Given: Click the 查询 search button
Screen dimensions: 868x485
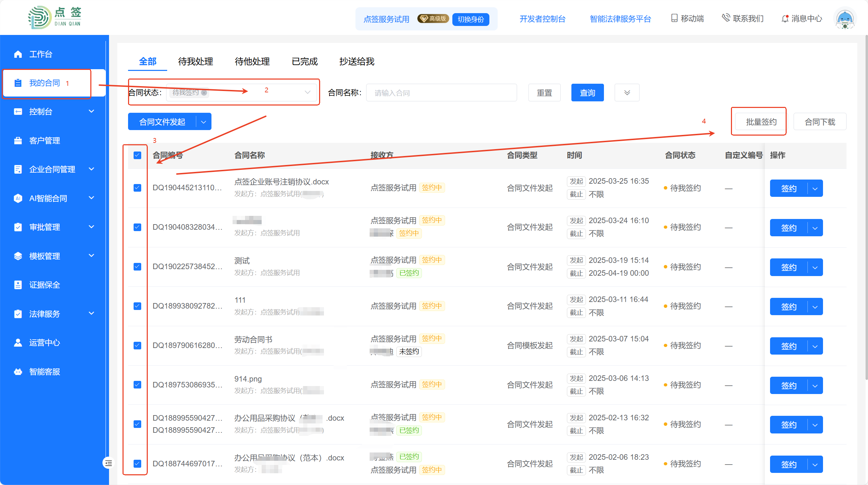Looking at the screenshot, I should pos(587,93).
